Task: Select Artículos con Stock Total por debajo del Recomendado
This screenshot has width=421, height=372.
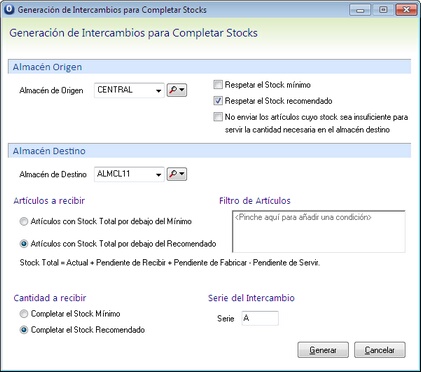Action: [24, 244]
